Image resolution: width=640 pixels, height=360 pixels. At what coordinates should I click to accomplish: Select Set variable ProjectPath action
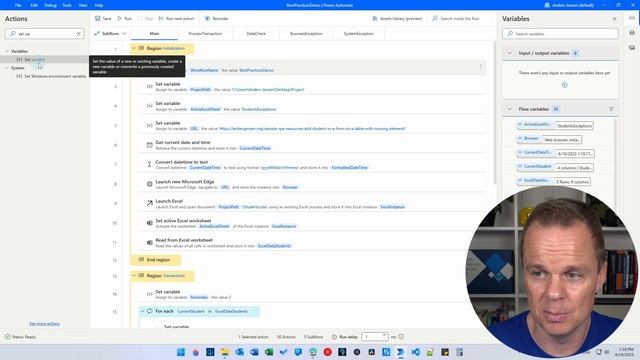(312, 87)
